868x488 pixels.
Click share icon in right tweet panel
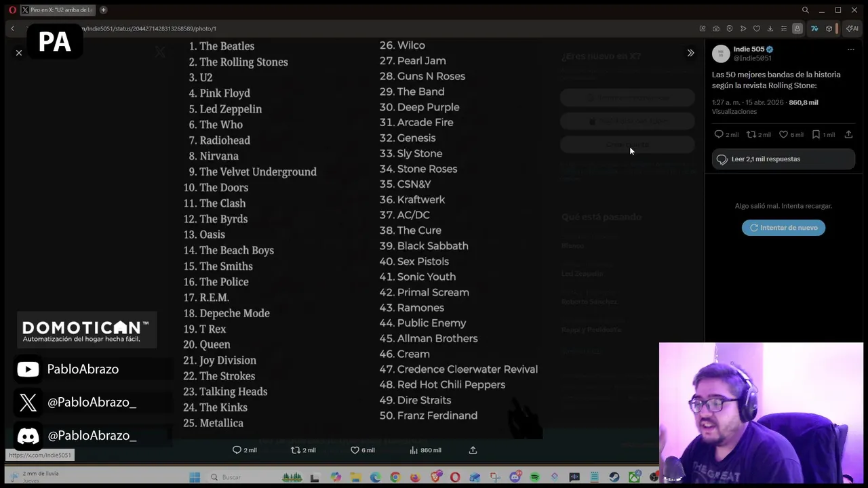848,134
